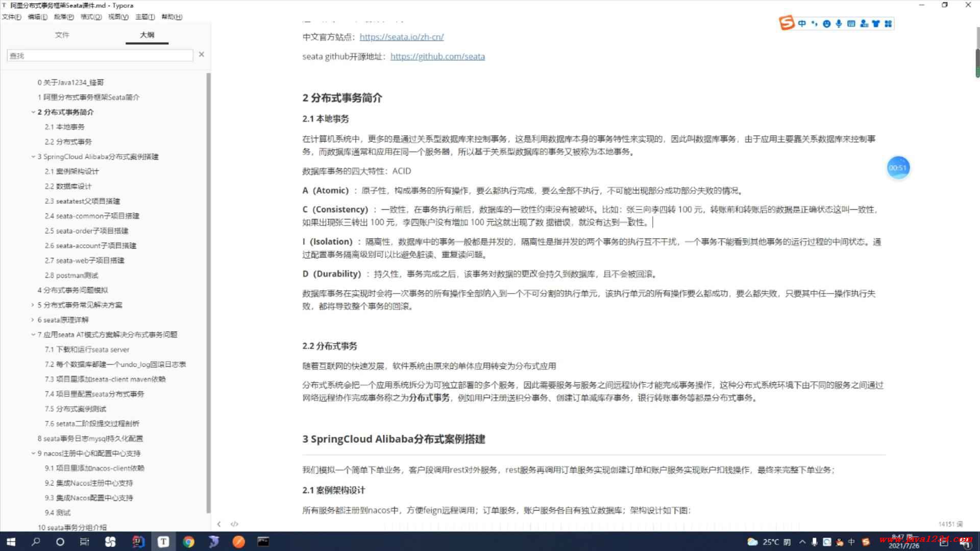The height and width of the screenshot is (551, 980).
Task: Open the Windows Start menu
Action: coord(11,541)
